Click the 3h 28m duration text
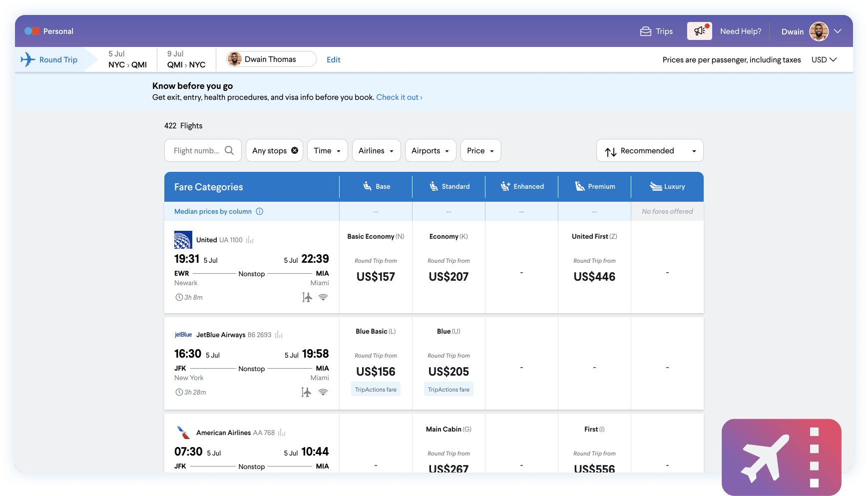Image resolution: width=868 pixels, height=496 pixels. tap(195, 392)
